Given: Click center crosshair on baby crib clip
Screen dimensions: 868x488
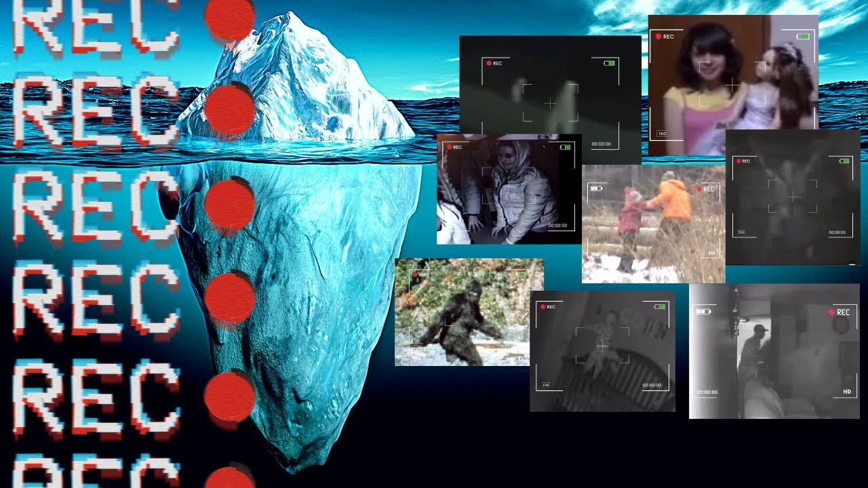Looking at the screenshot, I should [602, 346].
